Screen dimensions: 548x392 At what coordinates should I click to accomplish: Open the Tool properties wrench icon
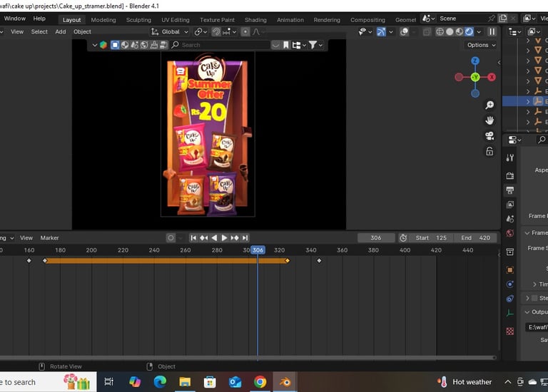509,158
